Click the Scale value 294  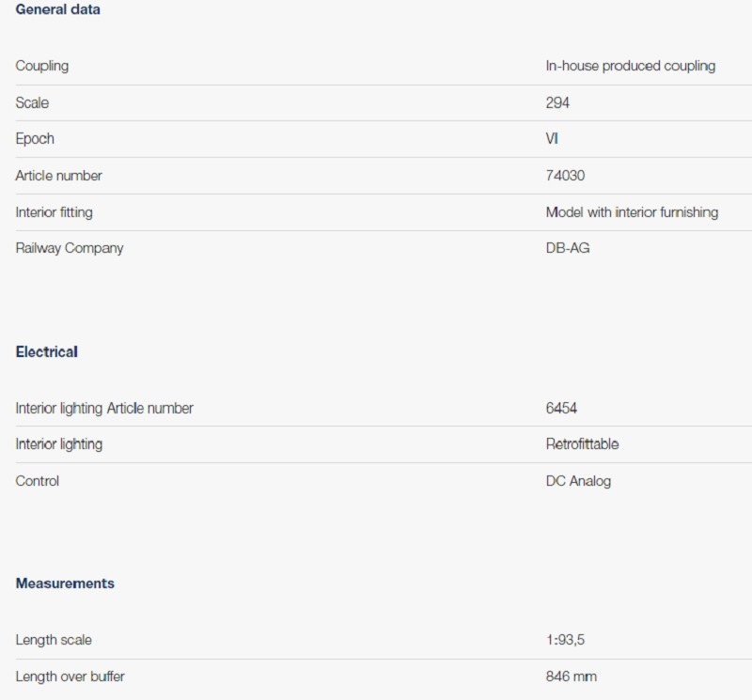[557, 102]
